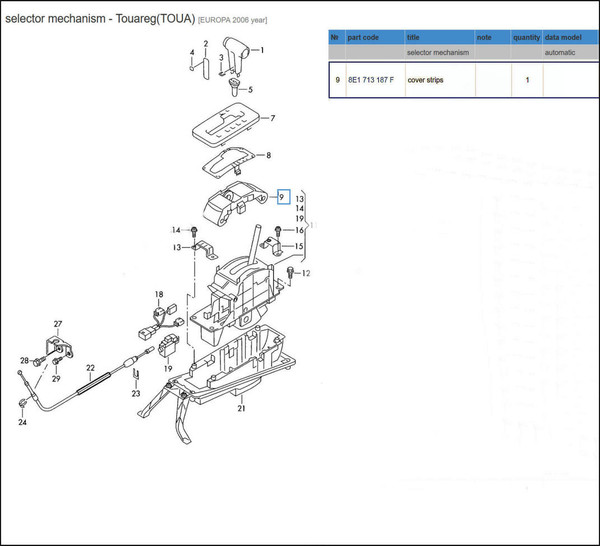Click callout number 16 beside the screw

pyautogui.click(x=298, y=231)
